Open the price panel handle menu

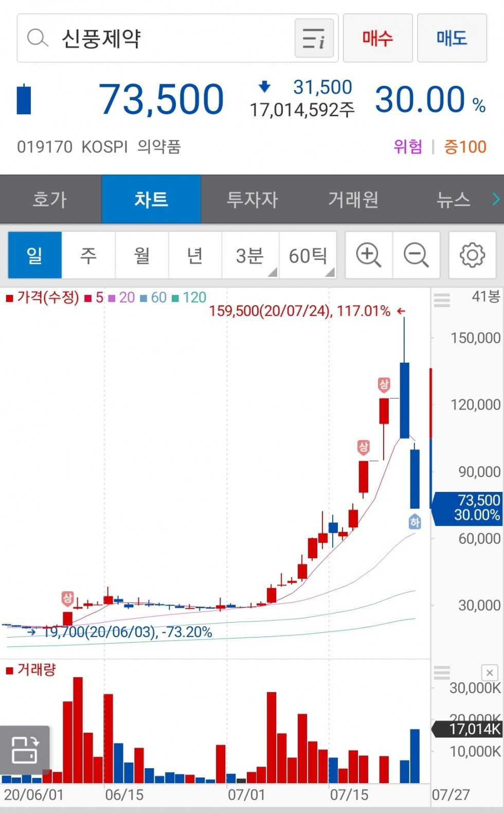tap(442, 299)
